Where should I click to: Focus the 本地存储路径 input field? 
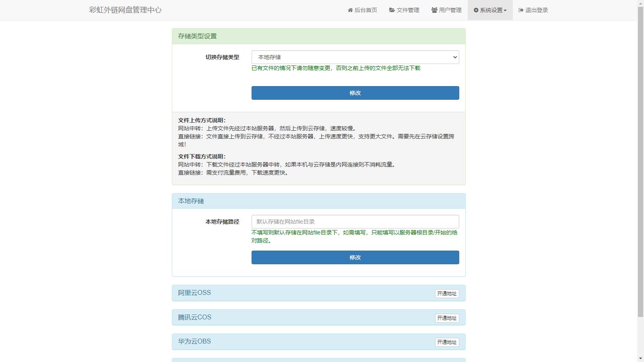pos(355,222)
